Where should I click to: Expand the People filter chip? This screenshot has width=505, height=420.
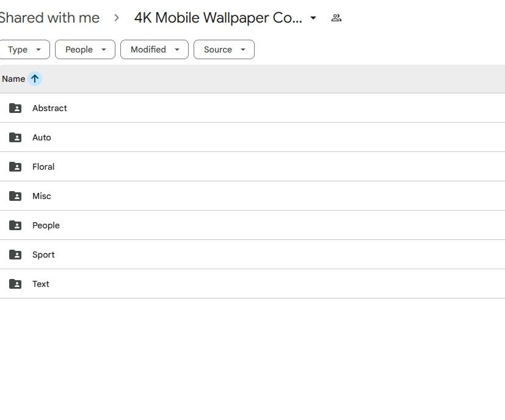click(x=84, y=49)
